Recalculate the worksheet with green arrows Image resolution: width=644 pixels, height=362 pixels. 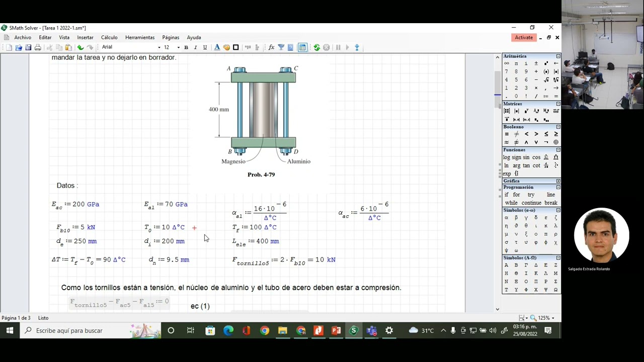tap(316, 47)
